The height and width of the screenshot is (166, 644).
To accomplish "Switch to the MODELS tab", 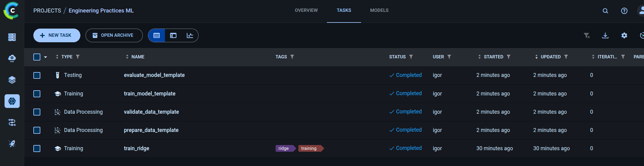I will coord(379,10).
